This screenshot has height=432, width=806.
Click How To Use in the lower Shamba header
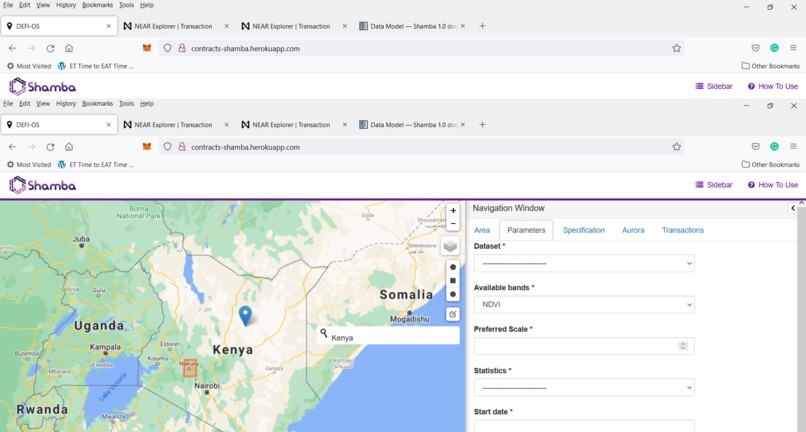point(773,185)
